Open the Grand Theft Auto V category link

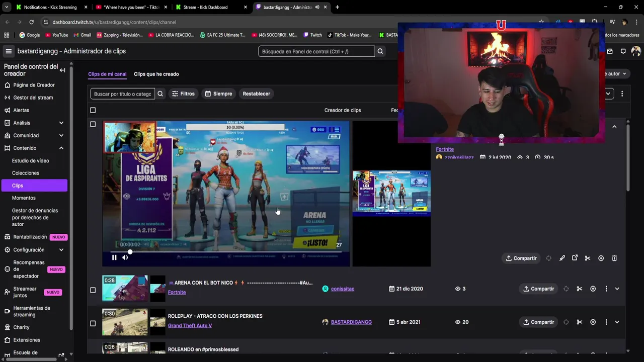(x=190, y=326)
